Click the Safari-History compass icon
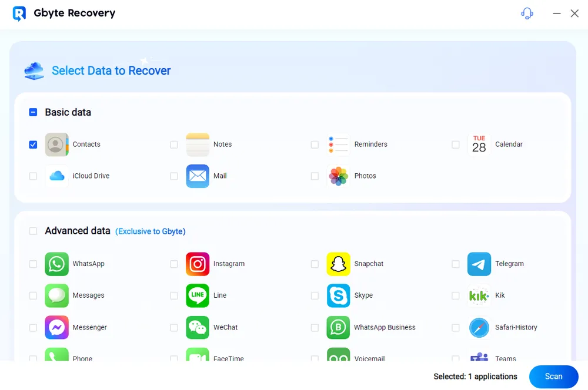Screen dimensions: 588x390 pos(479,327)
